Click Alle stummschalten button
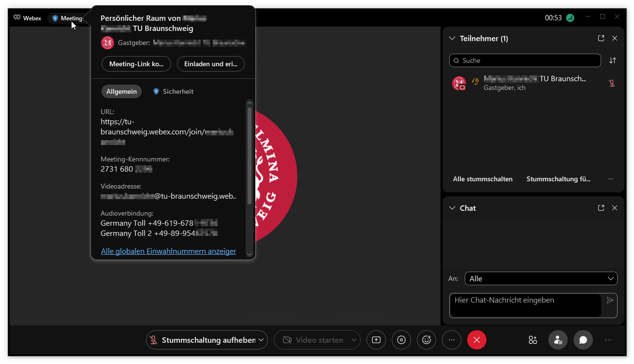 [483, 179]
